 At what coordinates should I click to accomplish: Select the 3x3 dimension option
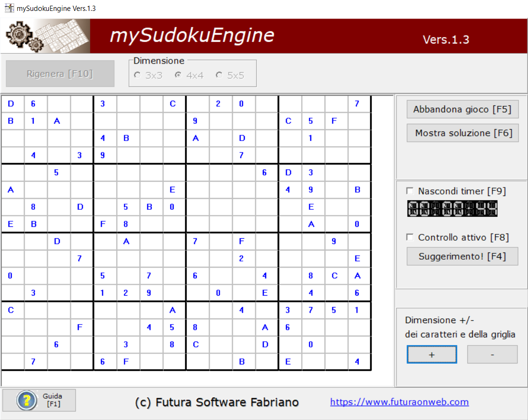coord(137,75)
